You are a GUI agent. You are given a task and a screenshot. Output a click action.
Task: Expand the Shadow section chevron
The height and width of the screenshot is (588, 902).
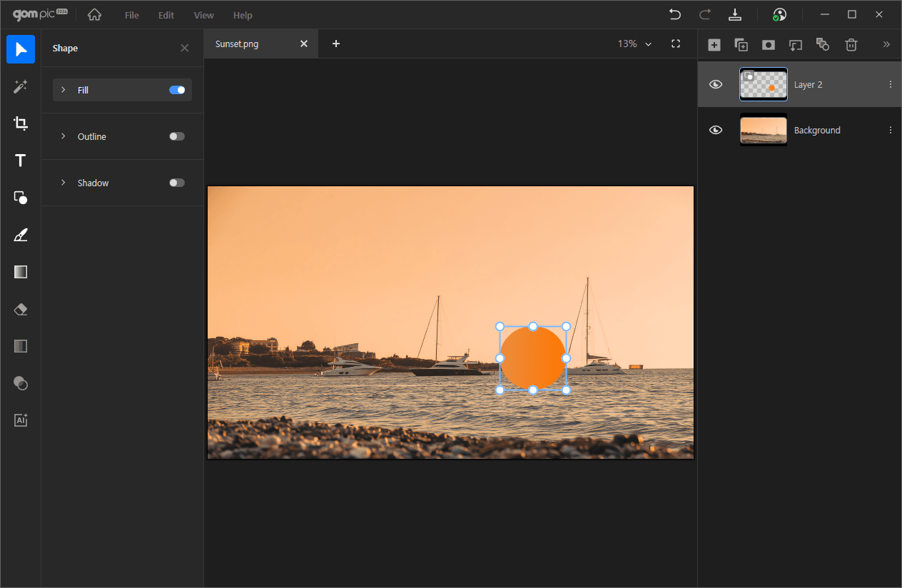(63, 183)
